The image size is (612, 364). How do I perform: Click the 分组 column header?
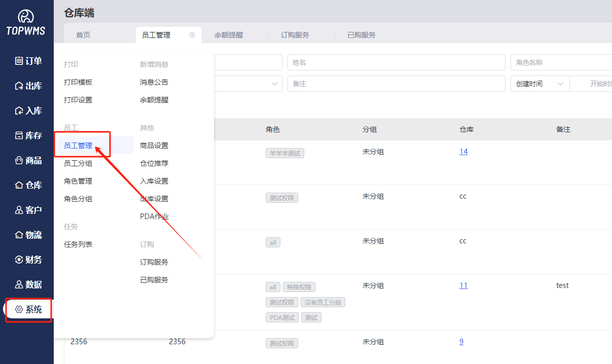tap(370, 129)
